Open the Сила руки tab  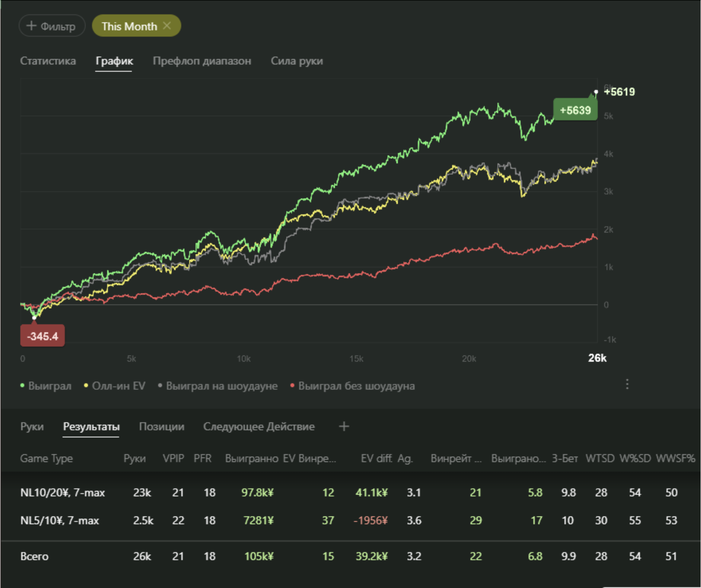[x=297, y=61]
